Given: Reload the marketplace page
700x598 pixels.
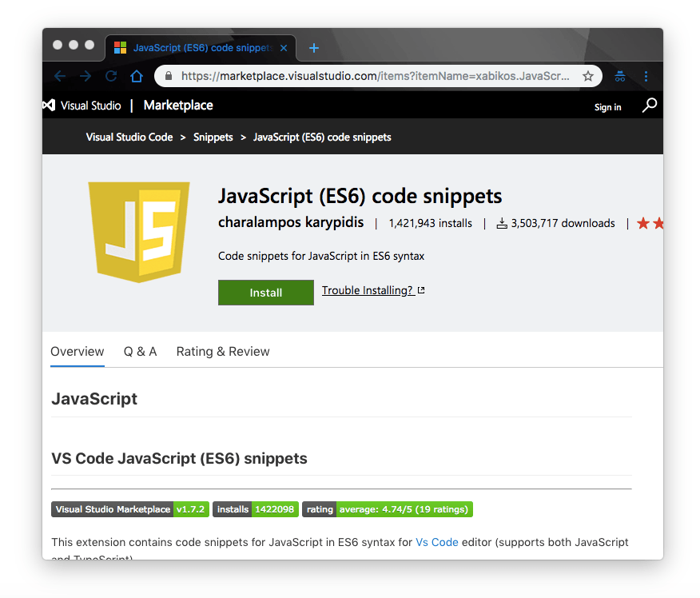Looking at the screenshot, I should pos(110,76).
